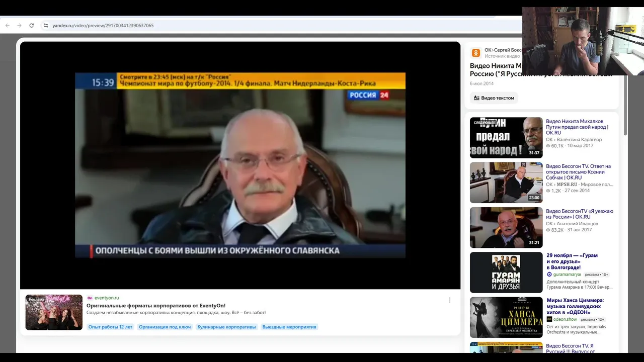The width and height of the screenshot is (644, 362).
Task: Click the views eye icon next to 1,2K
Action: [548, 191]
